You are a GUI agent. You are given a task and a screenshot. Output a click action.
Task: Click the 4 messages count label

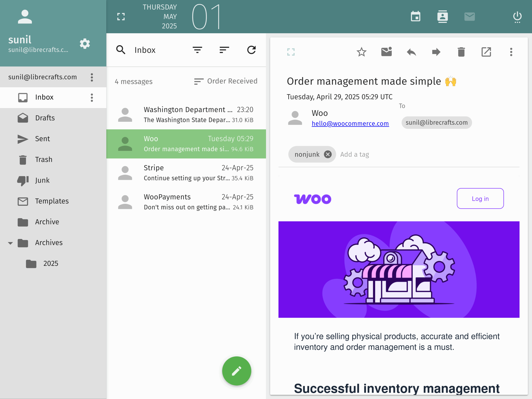pos(133,81)
